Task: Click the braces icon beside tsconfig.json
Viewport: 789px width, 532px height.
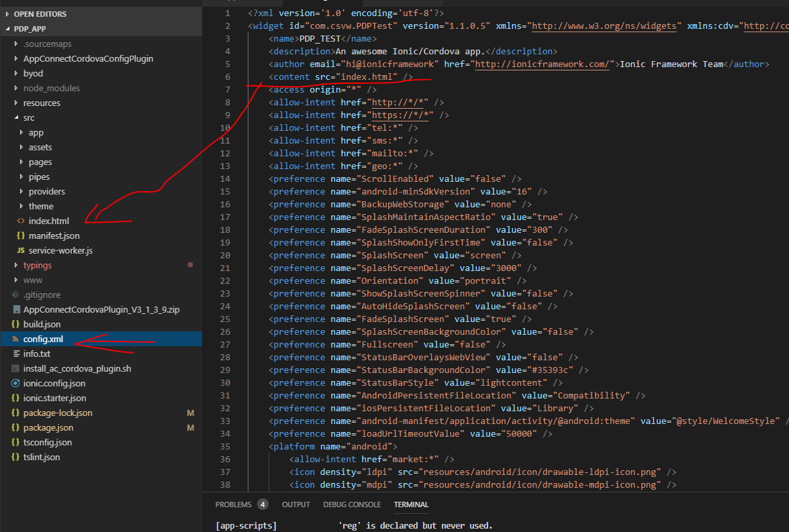Action: (x=15, y=443)
